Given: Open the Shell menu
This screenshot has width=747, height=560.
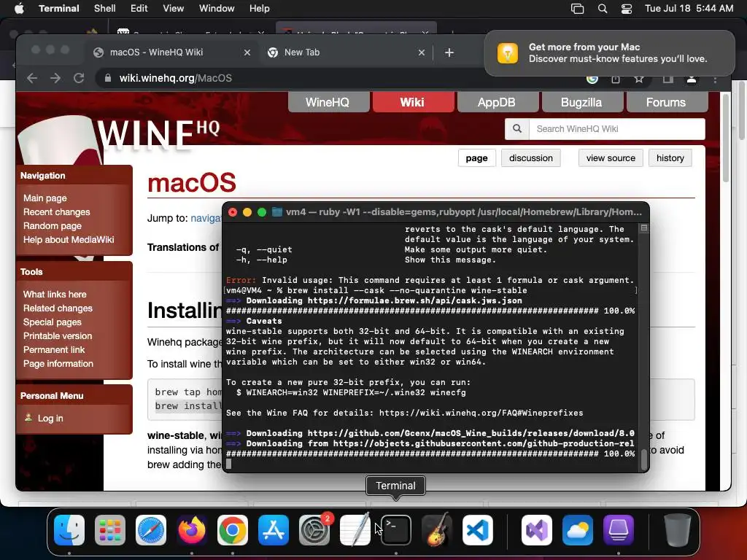Looking at the screenshot, I should [105, 9].
